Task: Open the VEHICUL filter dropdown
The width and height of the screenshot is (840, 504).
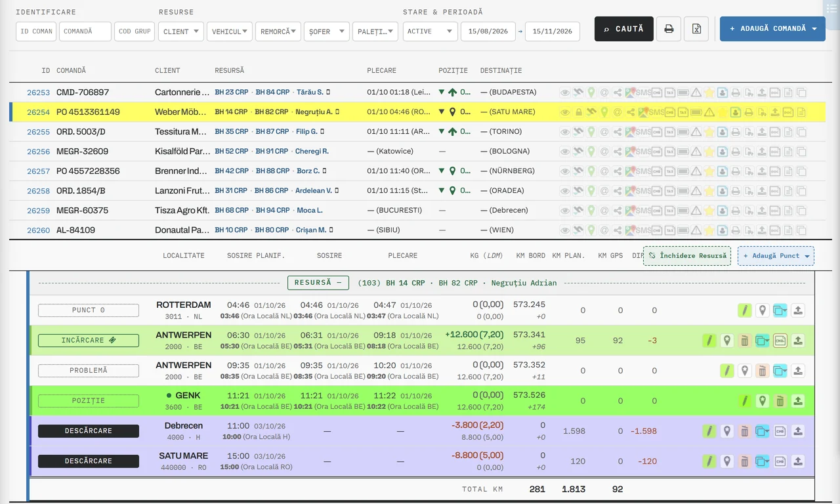Action: [230, 31]
